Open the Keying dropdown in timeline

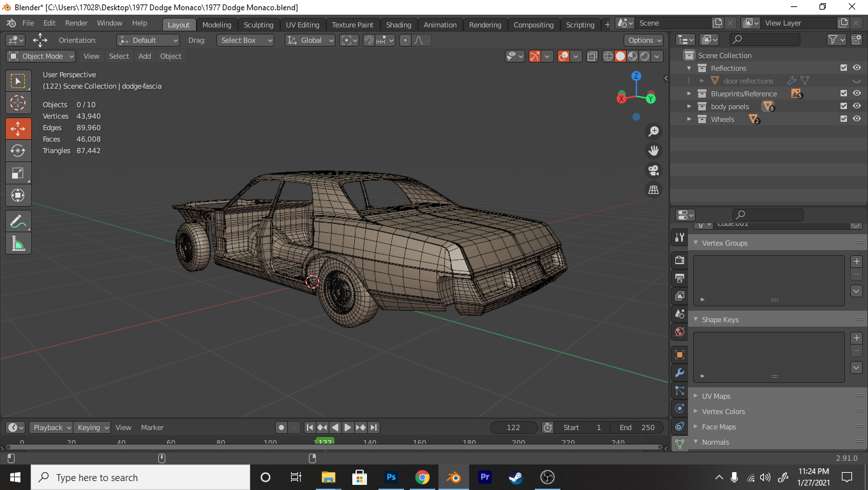(x=92, y=427)
